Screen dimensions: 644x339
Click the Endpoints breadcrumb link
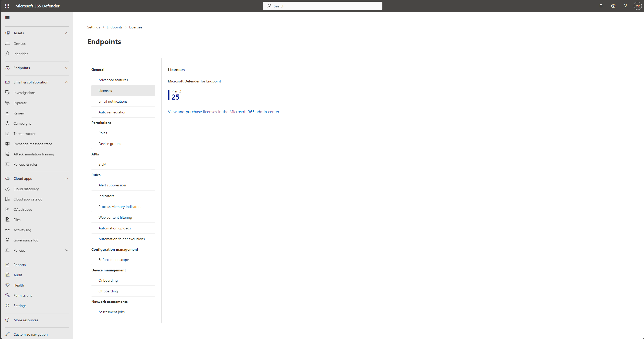click(114, 27)
